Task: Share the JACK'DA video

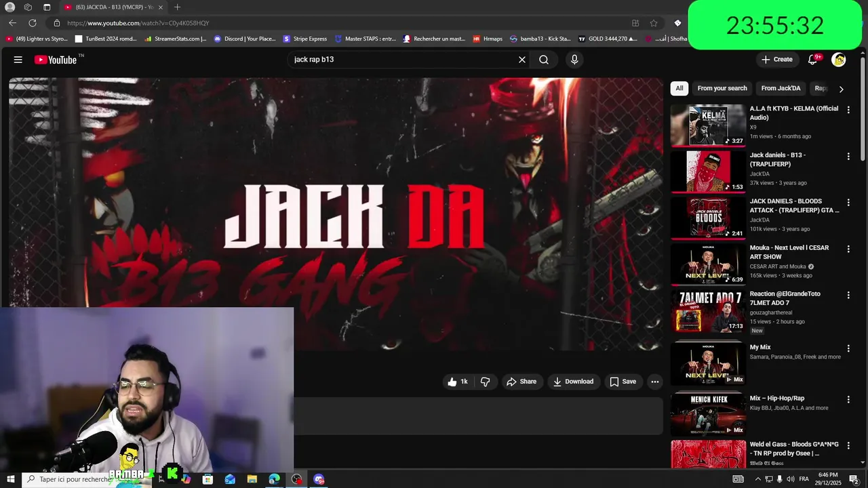Action: (x=521, y=382)
